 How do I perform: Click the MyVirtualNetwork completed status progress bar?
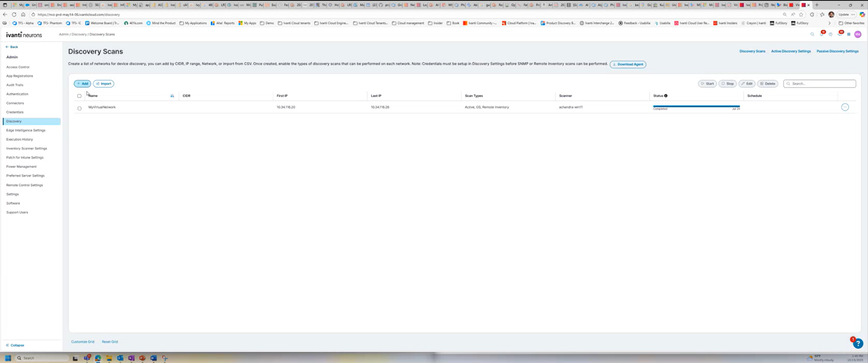tap(696, 106)
